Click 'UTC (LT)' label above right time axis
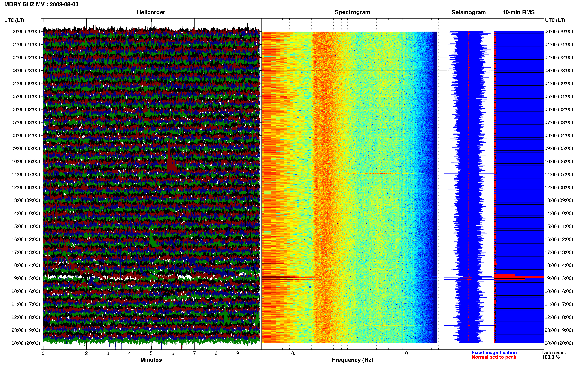This screenshot has width=588, height=368. pos(555,20)
